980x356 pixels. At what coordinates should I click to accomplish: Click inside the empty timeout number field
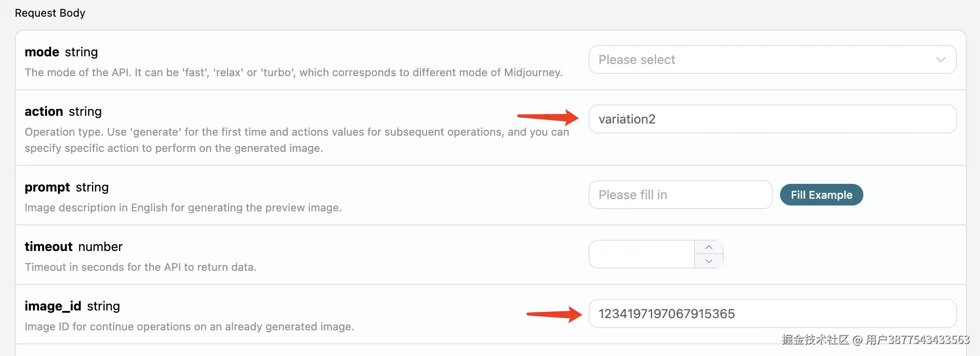(642, 254)
